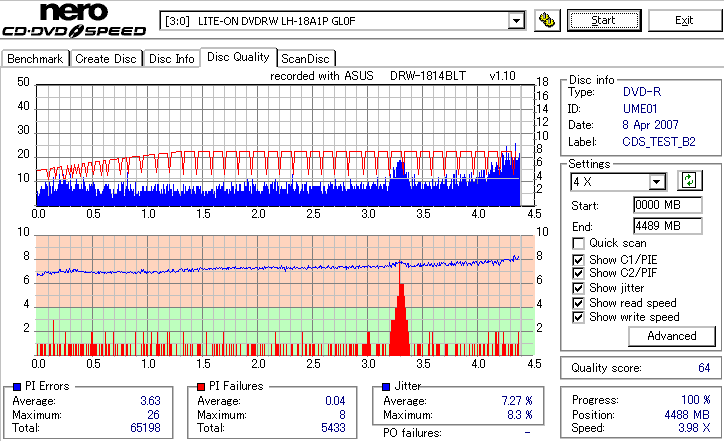This screenshot has width=724, height=441.
Task: Switch to the Benchmark tab
Action: (x=35, y=59)
